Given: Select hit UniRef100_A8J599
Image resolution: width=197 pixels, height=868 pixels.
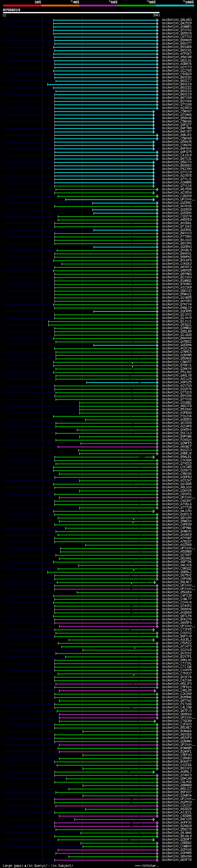Looking at the screenshot, I should point(177,189).
